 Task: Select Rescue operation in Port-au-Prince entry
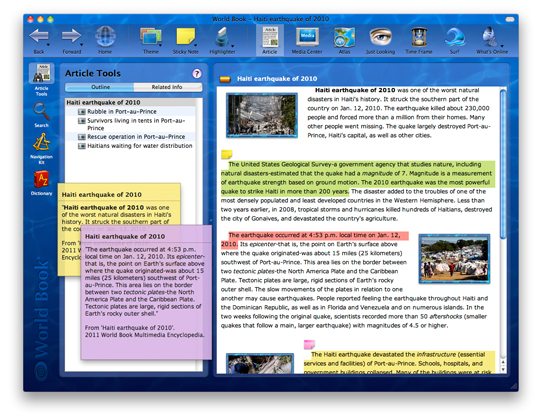click(130, 137)
